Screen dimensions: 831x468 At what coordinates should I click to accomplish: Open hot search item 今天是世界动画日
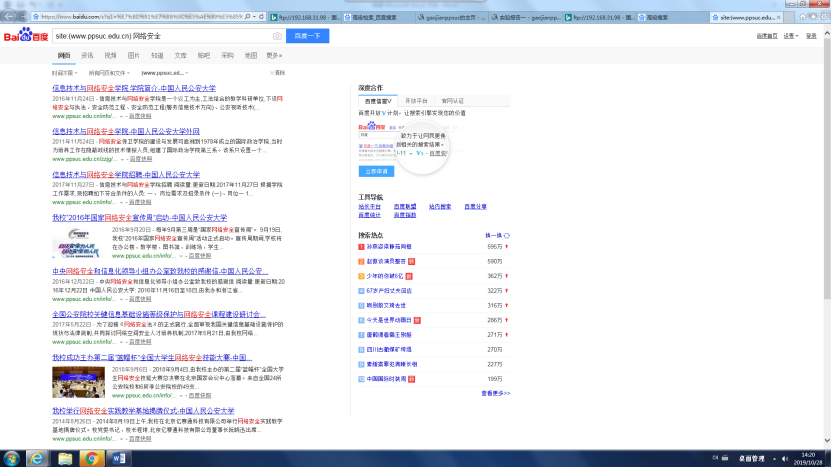coord(389,320)
